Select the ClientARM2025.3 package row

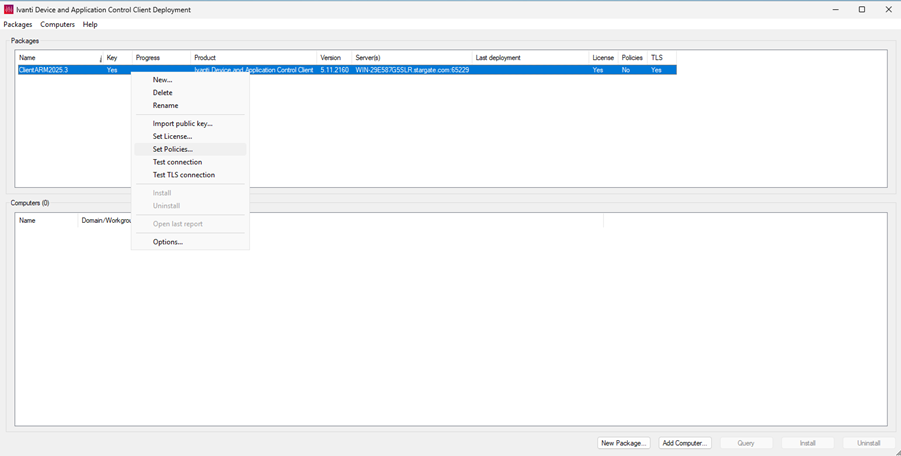60,70
